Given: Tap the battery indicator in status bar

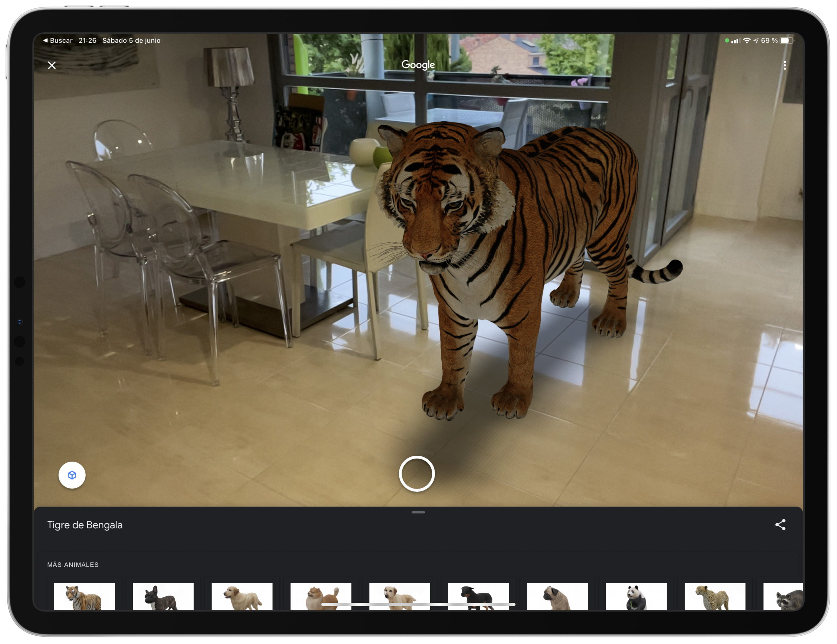Looking at the screenshot, I should [787, 40].
